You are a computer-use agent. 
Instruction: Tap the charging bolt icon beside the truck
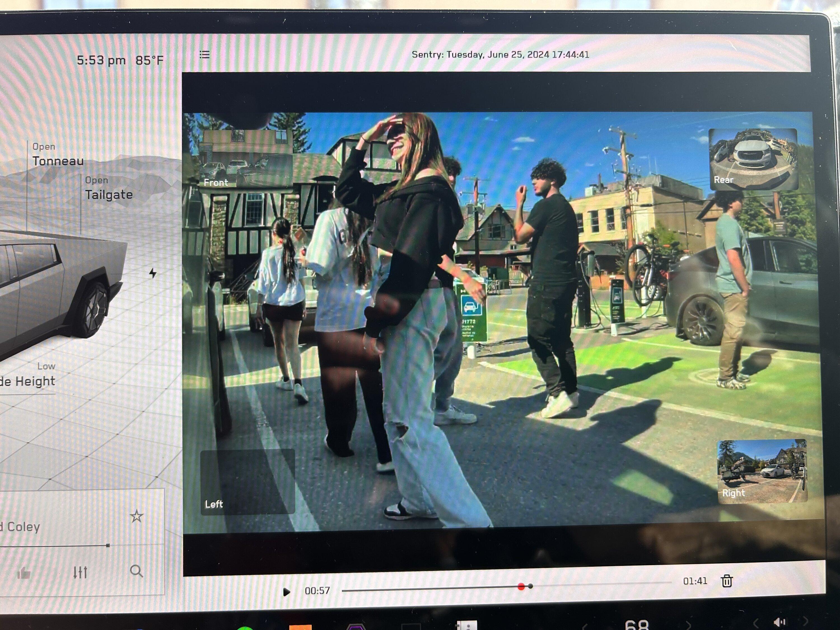pyautogui.click(x=153, y=273)
